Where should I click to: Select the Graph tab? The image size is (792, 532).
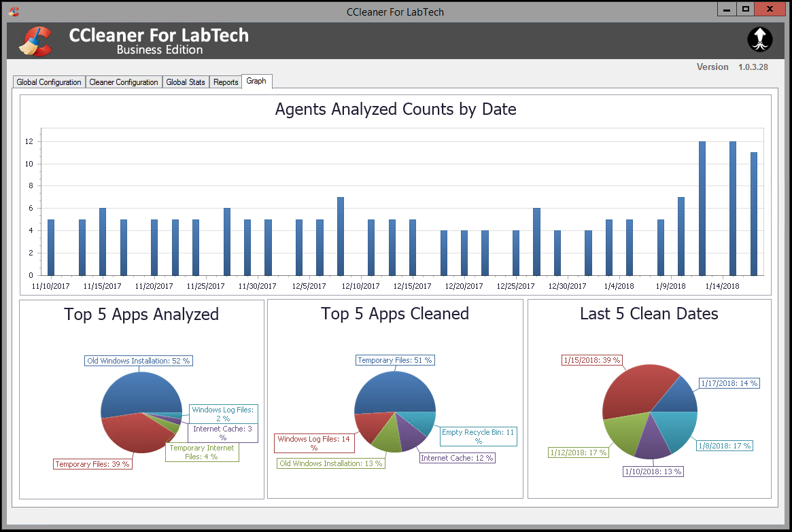(256, 82)
